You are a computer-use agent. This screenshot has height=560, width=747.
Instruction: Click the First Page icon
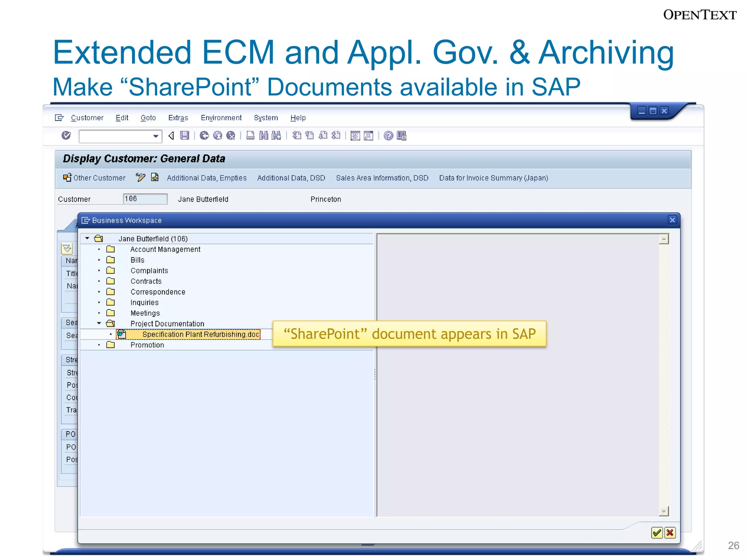click(x=297, y=136)
